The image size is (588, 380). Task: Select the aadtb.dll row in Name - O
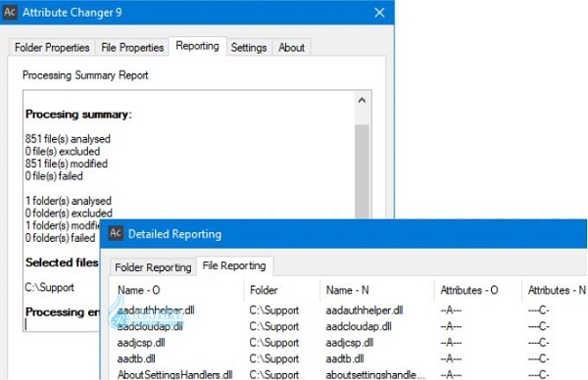pyautogui.click(x=136, y=358)
